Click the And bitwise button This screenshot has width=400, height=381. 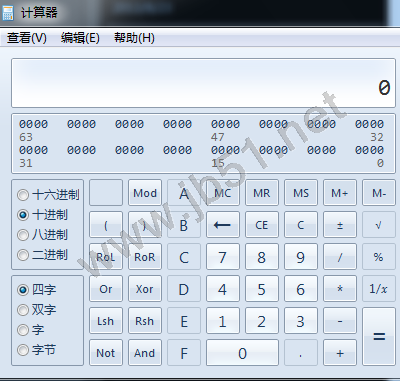tap(145, 353)
